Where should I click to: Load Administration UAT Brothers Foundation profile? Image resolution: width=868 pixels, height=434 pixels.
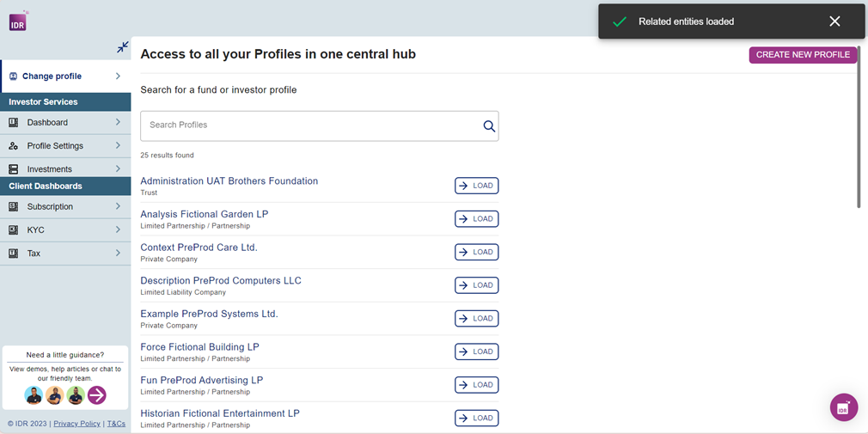click(476, 186)
